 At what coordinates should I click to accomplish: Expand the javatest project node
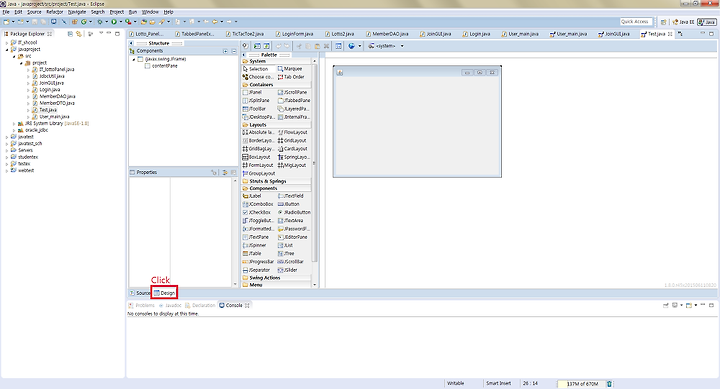pos(7,137)
